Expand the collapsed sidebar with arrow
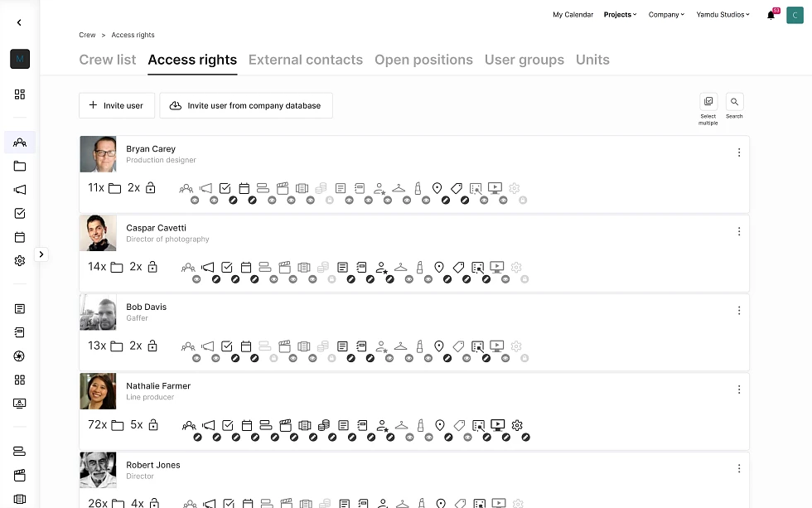812x508 pixels. point(41,254)
